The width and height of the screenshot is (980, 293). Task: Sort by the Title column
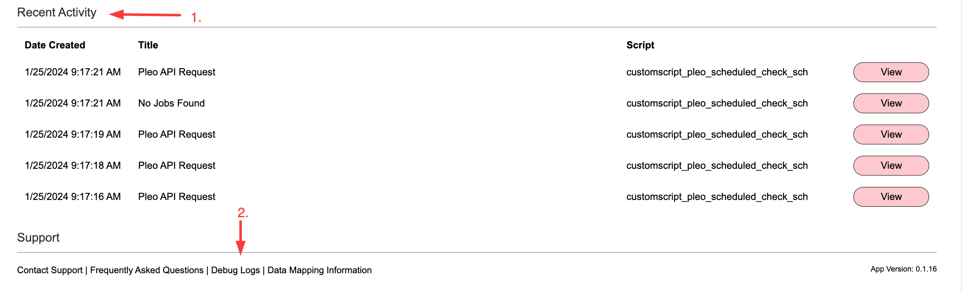click(148, 45)
